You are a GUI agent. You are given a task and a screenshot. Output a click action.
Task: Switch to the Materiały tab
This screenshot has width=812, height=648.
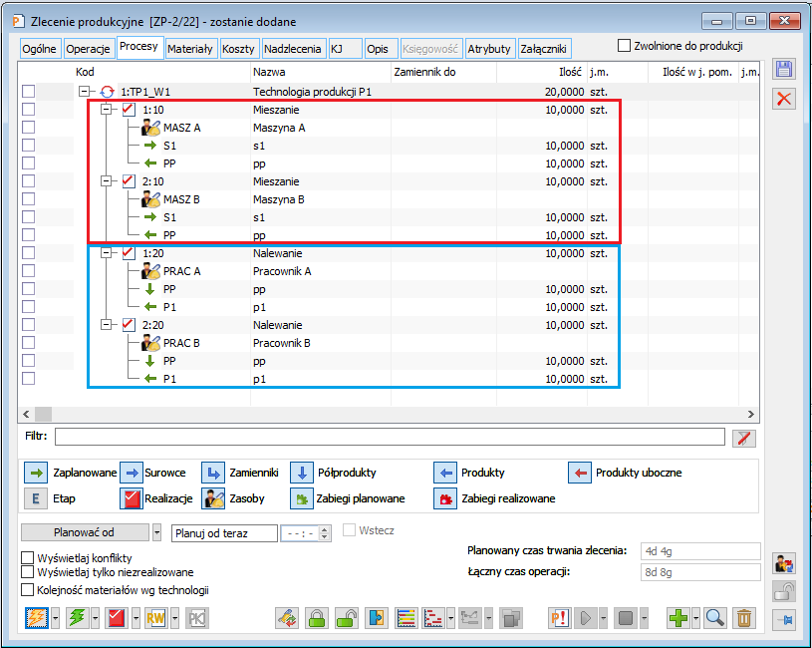tap(189, 48)
